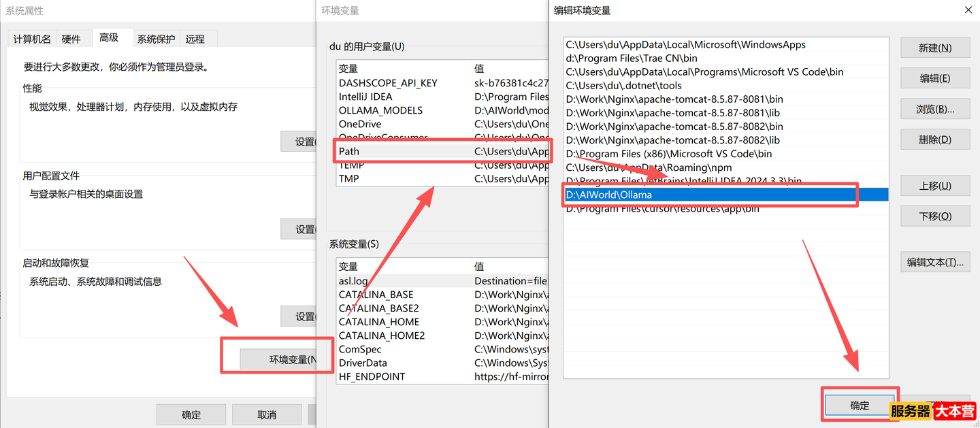Image resolution: width=980 pixels, height=428 pixels.
Task: Switch to the 计算机名 tab
Action: [31, 38]
